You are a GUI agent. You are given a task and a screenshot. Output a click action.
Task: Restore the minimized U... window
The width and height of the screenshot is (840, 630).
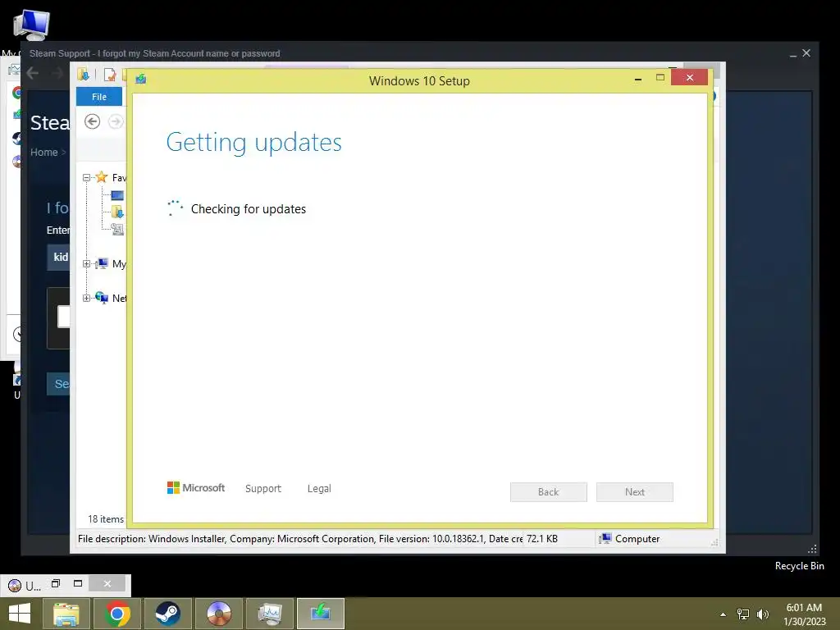56,583
